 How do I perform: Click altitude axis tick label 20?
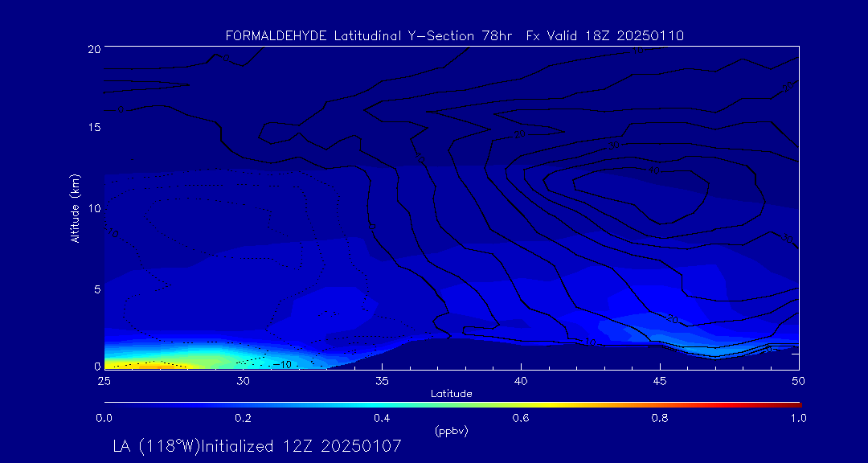click(93, 48)
